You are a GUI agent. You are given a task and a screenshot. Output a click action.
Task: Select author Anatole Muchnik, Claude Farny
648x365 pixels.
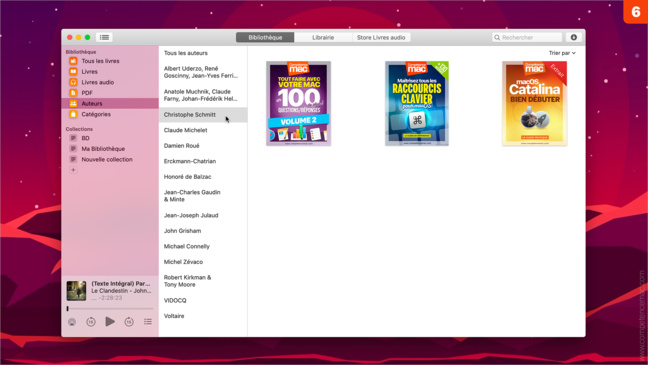pyautogui.click(x=203, y=95)
